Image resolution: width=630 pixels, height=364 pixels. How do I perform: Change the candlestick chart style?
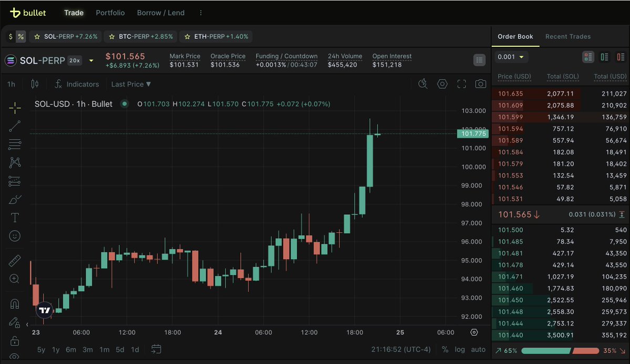point(35,84)
